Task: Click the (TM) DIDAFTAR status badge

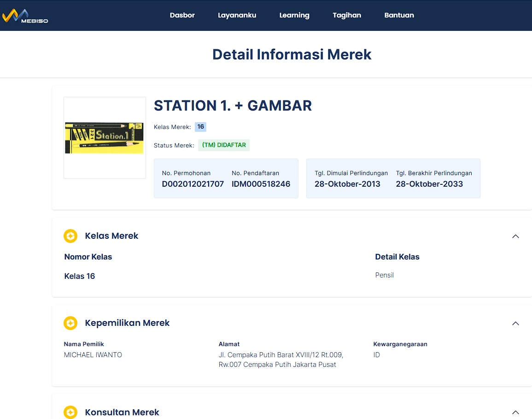Action: [x=224, y=145]
